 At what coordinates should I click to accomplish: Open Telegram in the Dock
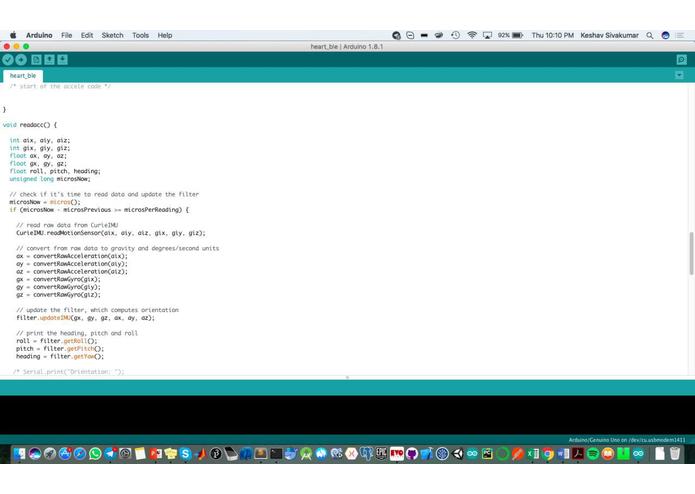110,454
